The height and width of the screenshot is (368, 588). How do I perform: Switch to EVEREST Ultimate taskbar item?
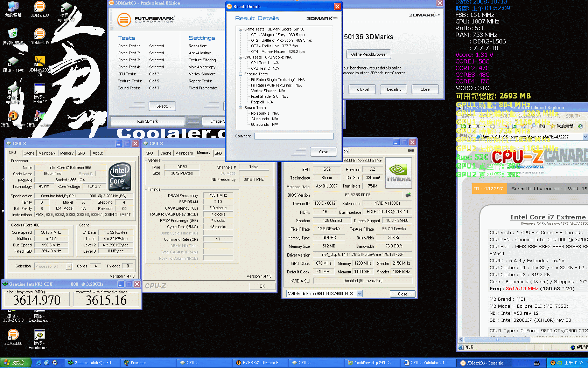pyautogui.click(x=260, y=363)
